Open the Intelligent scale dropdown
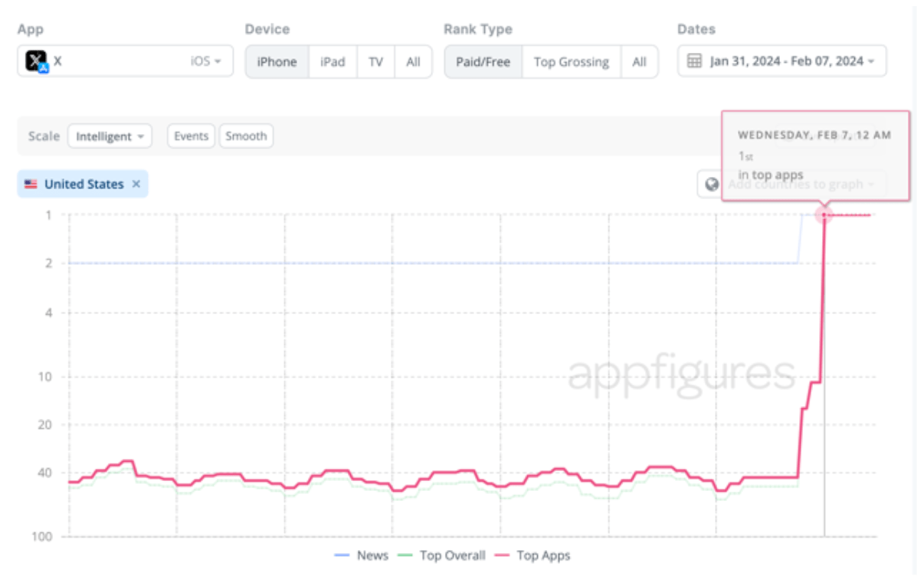This screenshot has width=924, height=576. click(110, 136)
